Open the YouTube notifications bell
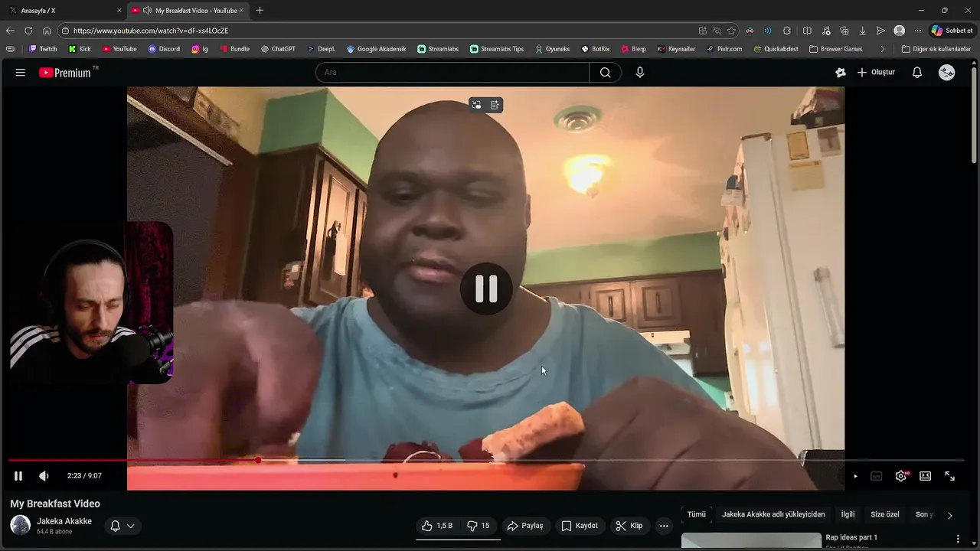Viewport: 980px width, 551px height. coord(917,73)
